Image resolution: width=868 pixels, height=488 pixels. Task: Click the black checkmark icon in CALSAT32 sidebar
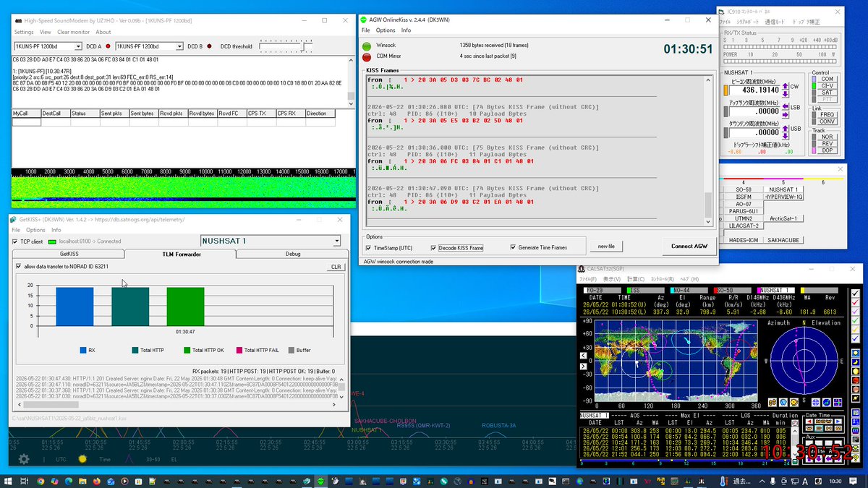pos(856,293)
